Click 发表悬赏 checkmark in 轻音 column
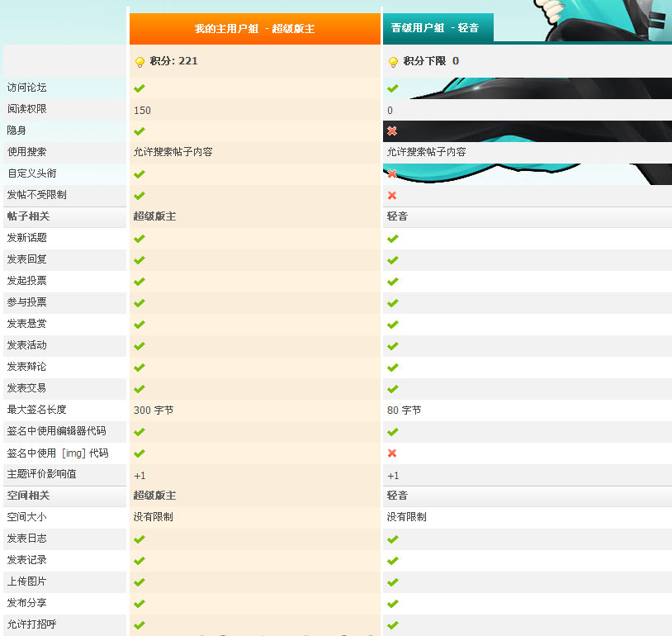672x636 pixels. [393, 325]
